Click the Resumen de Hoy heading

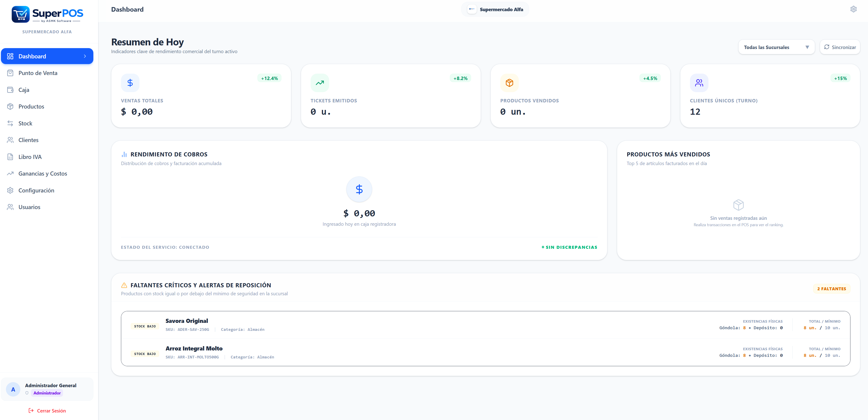tap(147, 42)
